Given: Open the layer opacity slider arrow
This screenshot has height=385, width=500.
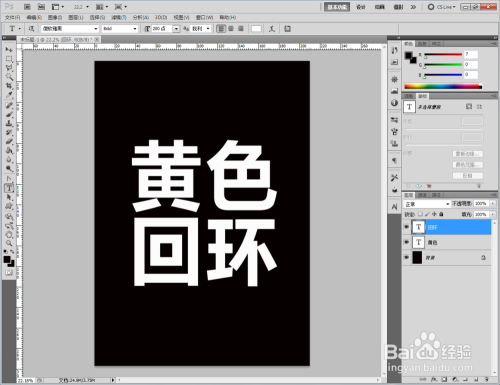Looking at the screenshot, I should 493,203.
